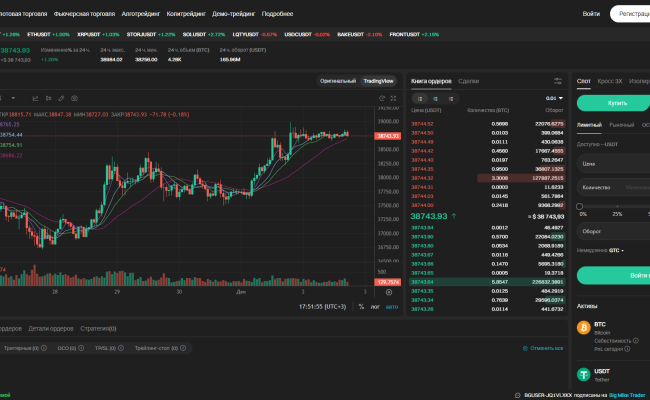
Task: Open the chart indicators icon
Action: tap(33, 98)
